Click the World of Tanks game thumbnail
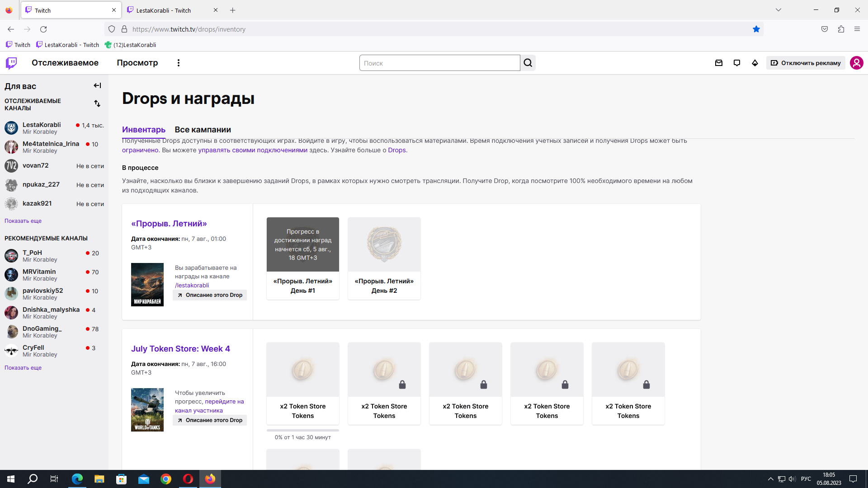The height and width of the screenshot is (488, 868). [147, 410]
